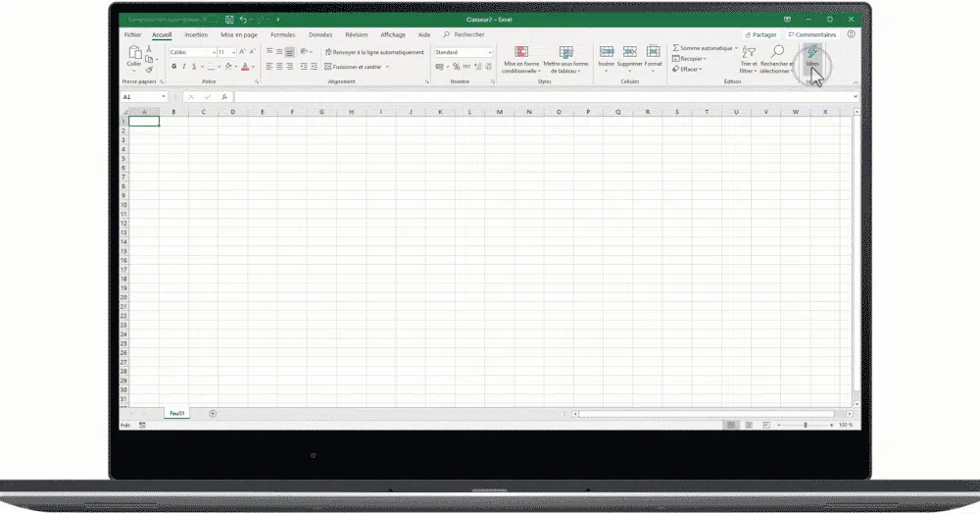Open the Fusionner et centrer dropdown arrow
Viewport: 980px width, 513px height.
[x=387, y=67]
